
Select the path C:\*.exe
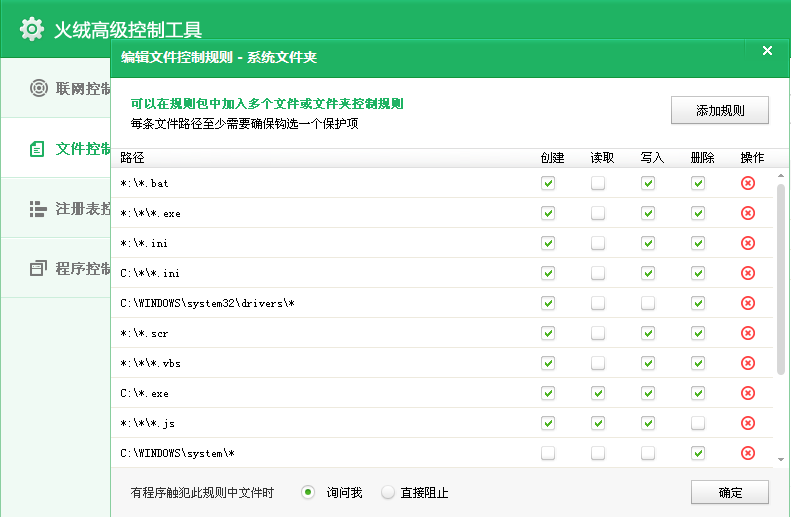(x=144, y=393)
